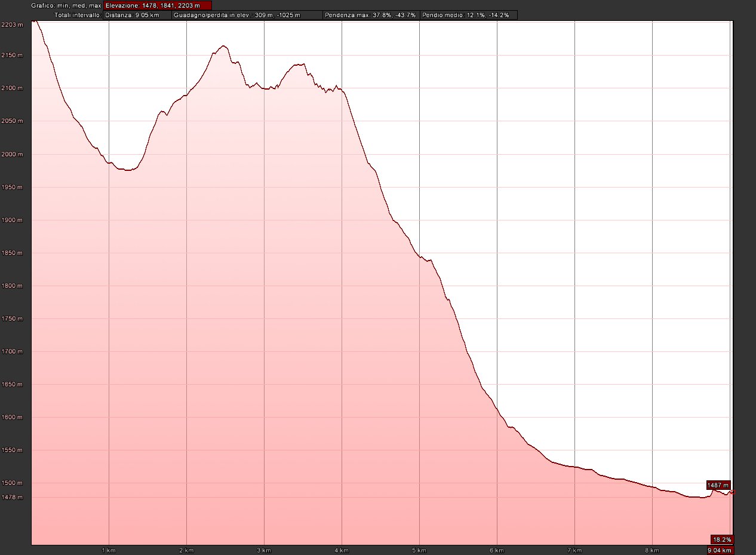Click the red square cursor marker on profile
756x555 pixels.
[x=732, y=492]
